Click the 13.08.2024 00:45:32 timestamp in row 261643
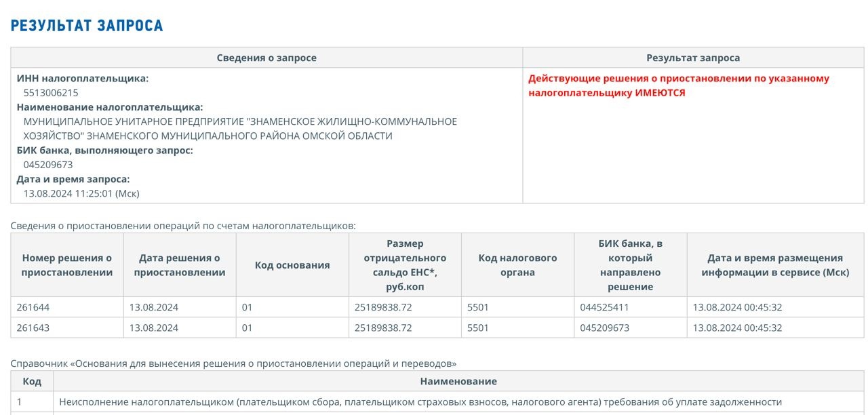This screenshot has width=868, height=415. (x=737, y=328)
